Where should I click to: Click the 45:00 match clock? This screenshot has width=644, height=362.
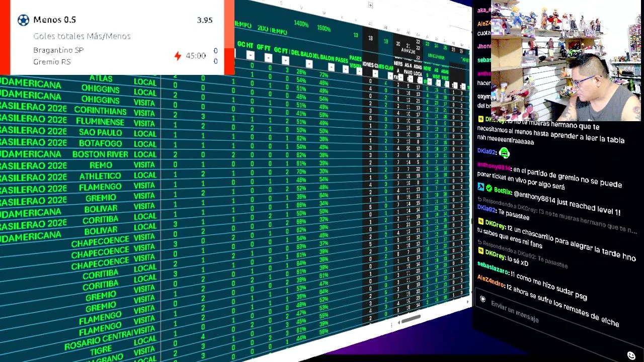point(196,56)
